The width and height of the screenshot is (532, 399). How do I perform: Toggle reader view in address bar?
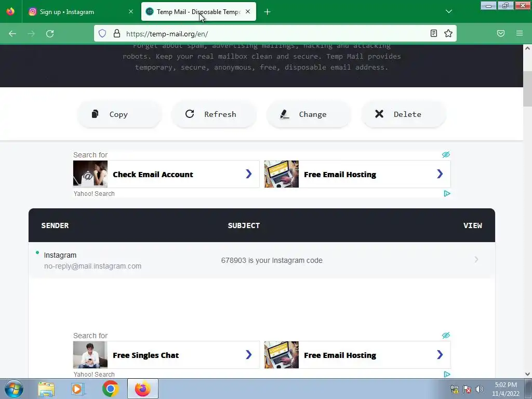433,33
